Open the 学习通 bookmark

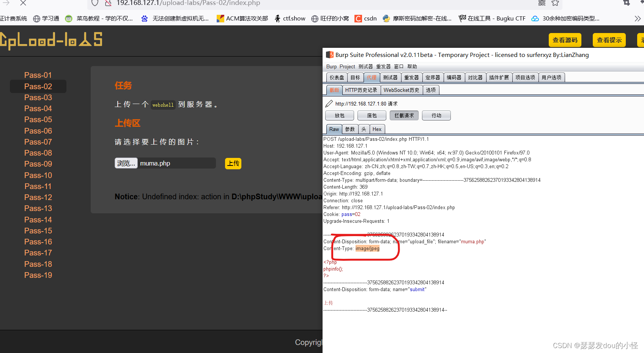pyautogui.click(x=46, y=19)
